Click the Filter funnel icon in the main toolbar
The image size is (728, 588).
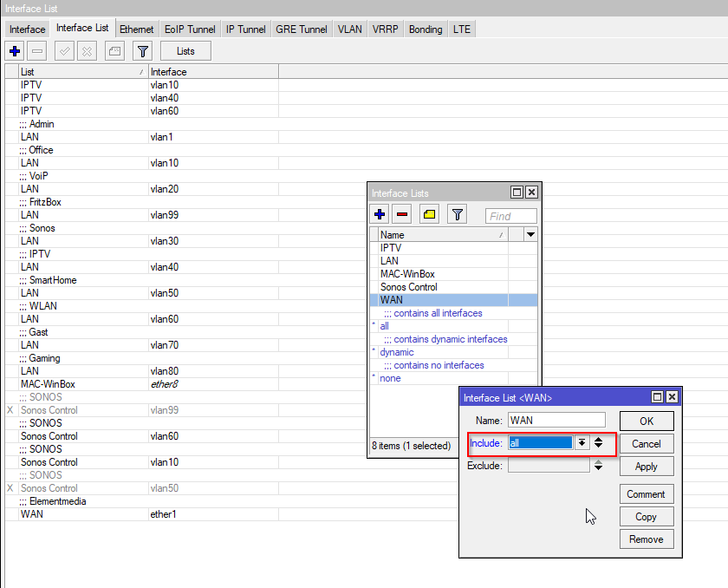(144, 51)
